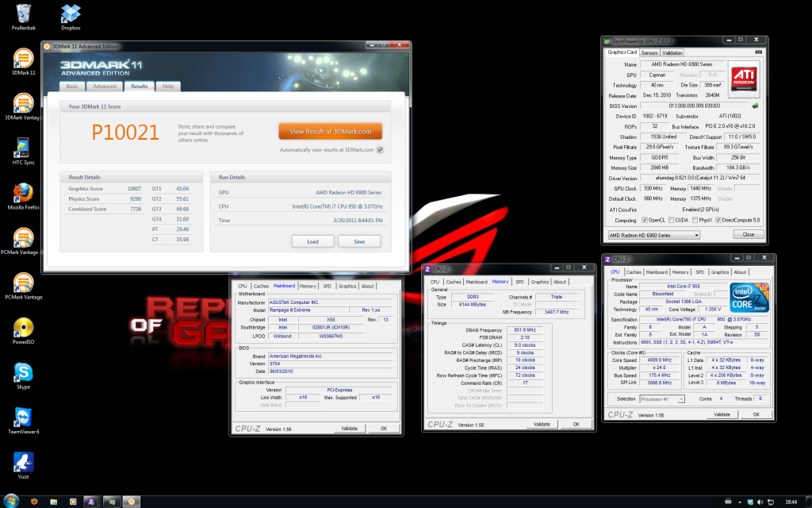Viewport: 812px width, 508px height.
Task: Click View Result at 3DMark.com button
Action: pos(331,132)
